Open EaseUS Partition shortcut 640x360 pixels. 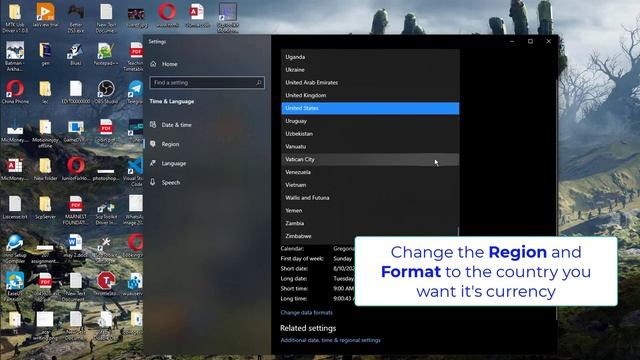[15, 287]
